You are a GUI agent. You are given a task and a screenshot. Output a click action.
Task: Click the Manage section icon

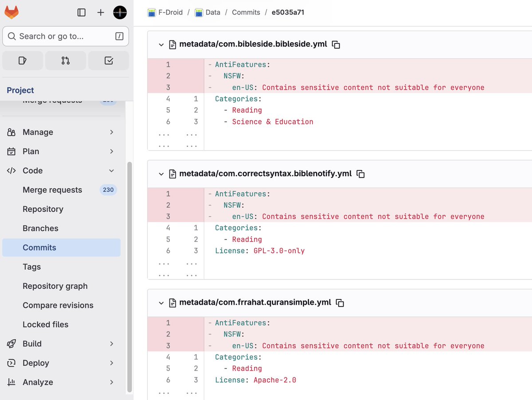pyautogui.click(x=12, y=132)
